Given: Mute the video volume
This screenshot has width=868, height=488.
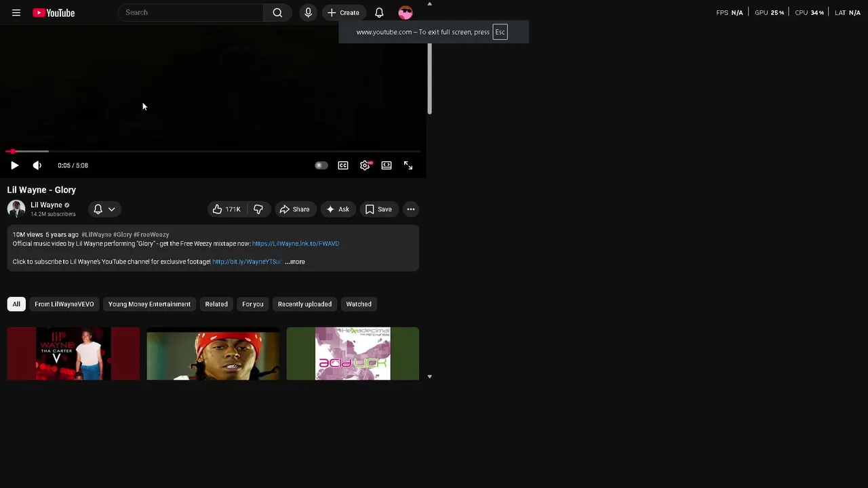Looking at the screenshot, I should [x=37, y=165].
